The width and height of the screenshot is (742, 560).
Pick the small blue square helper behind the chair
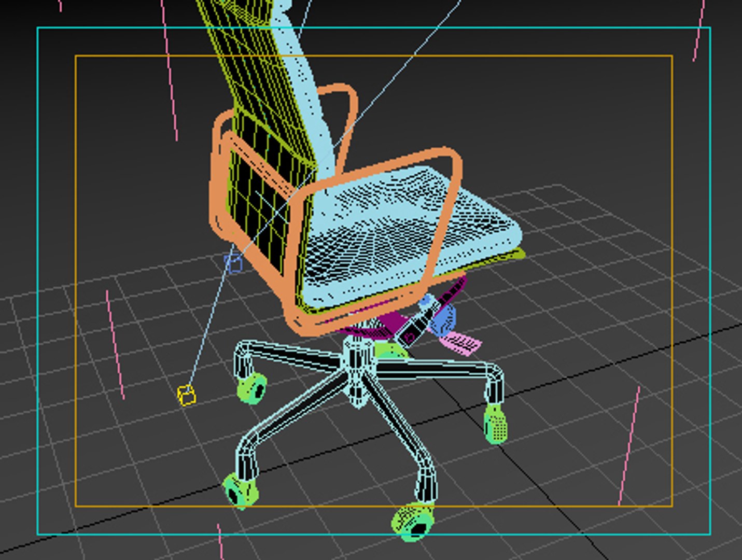[x=234, y=264]
